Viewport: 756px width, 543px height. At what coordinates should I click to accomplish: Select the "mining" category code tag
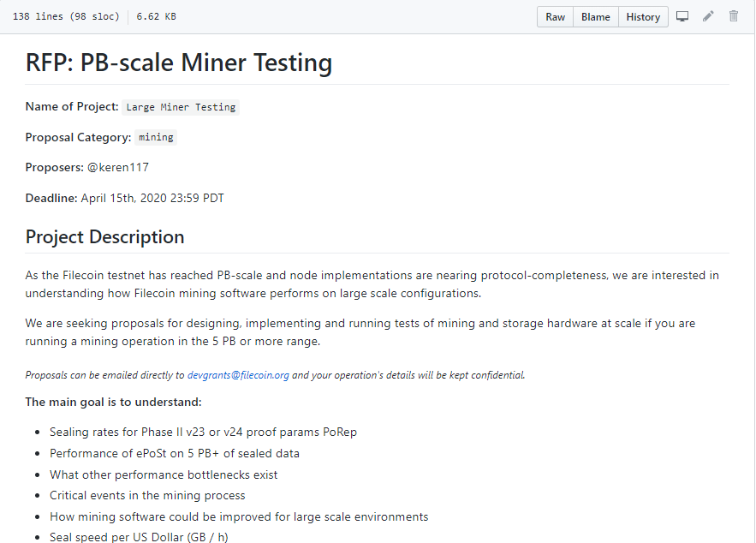[x=156, y=137]
